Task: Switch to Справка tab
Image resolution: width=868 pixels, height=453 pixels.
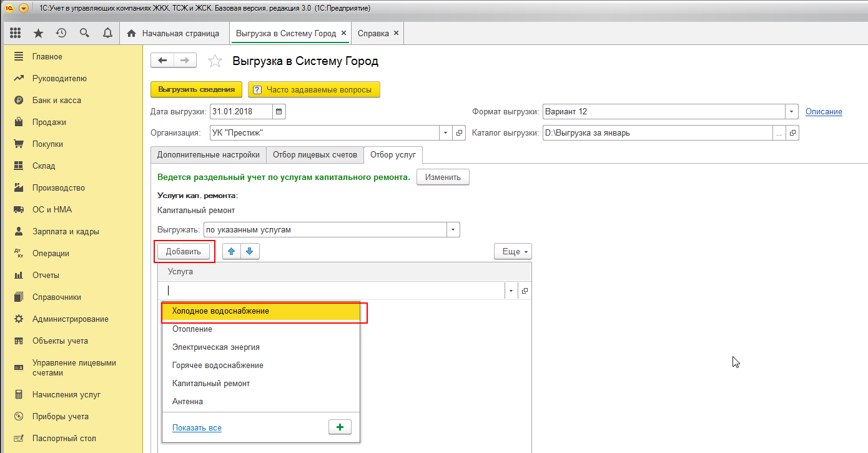Action: (x=378, y=33)
